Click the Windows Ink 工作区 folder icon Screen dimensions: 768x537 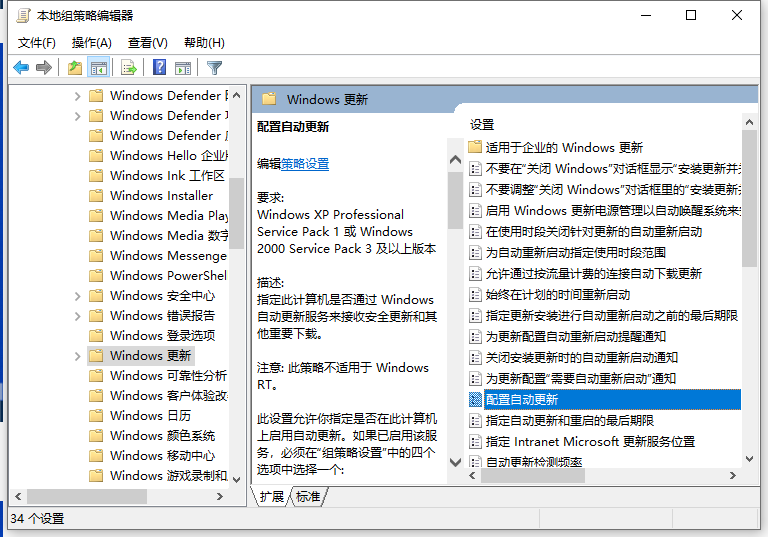tap(96, 175)
